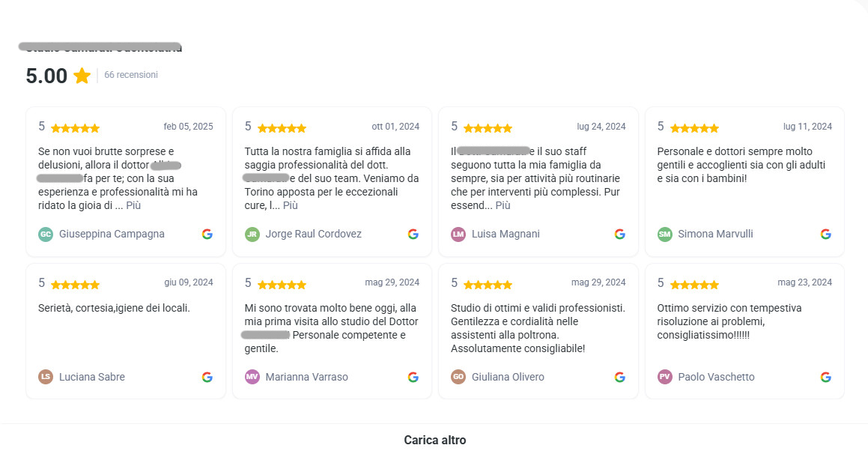Image resolution: width=868 pixels, height=457 pixels.
Task: Click the SM avatar of Simona Marvulli
Action: [665, 234]
